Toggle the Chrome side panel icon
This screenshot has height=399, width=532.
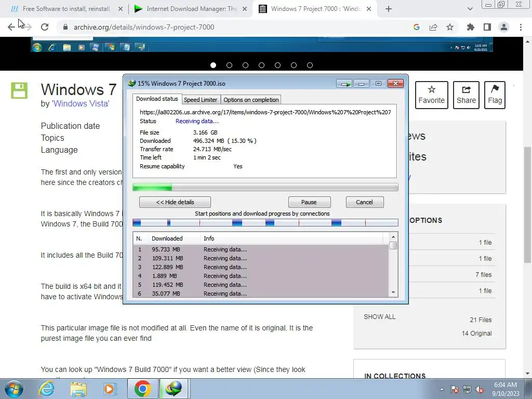pos(487,27)
